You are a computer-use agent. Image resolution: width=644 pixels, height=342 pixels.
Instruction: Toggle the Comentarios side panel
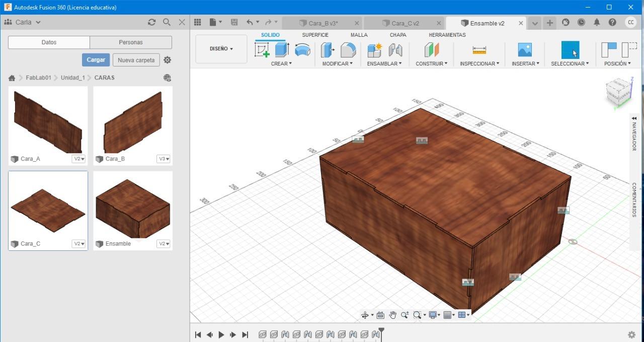[634, 199]
